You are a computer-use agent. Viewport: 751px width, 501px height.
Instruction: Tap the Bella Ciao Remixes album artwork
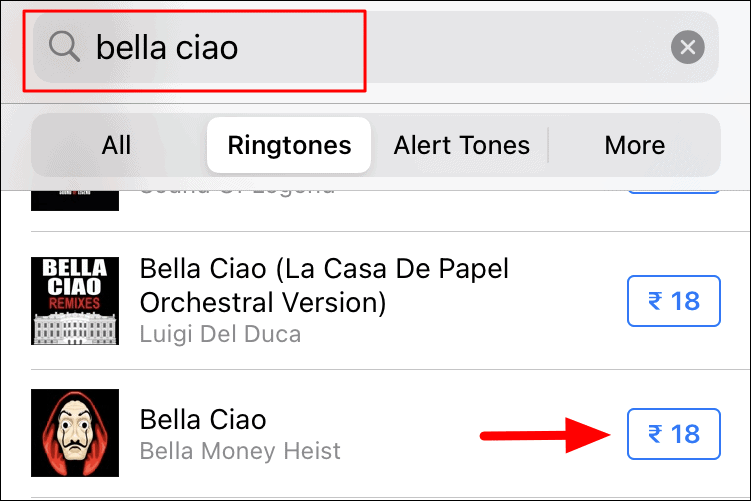tap(75, 301)
